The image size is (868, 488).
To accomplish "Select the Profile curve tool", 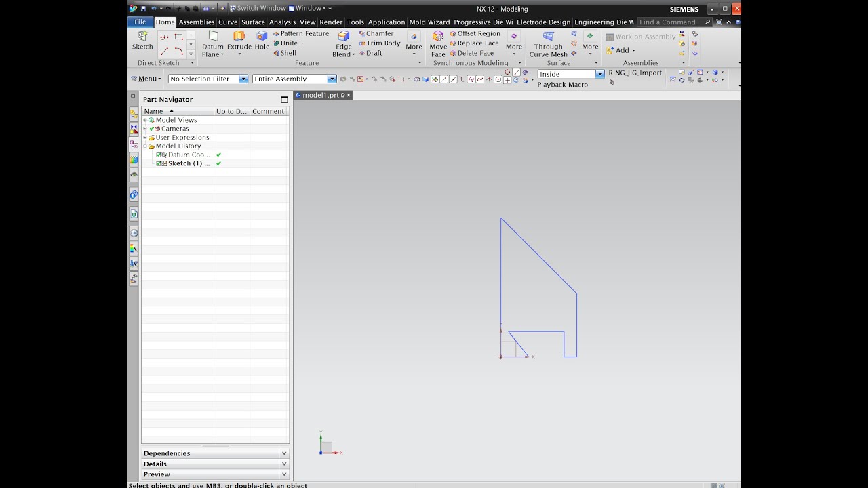I will [164, 37].
